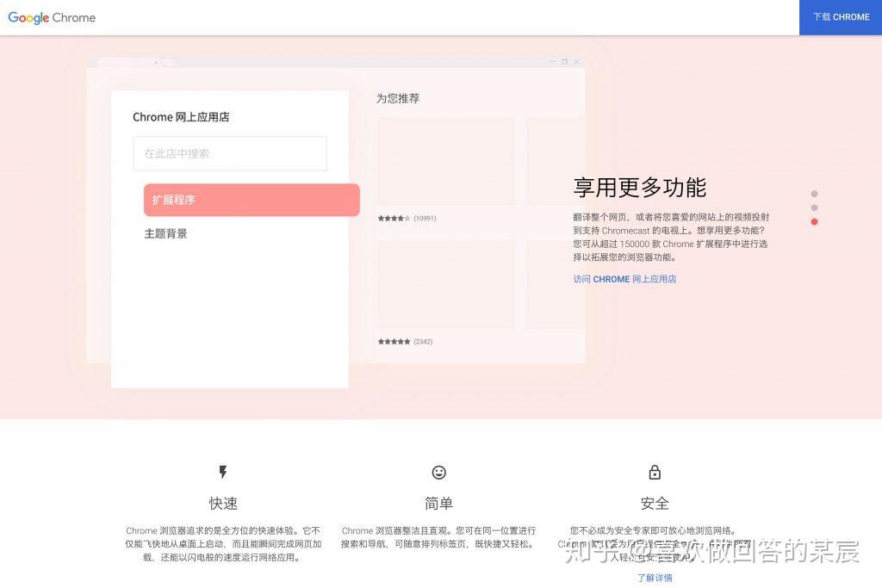Select the second carousel dot indicator
Viewport: 882px width, 588px height.
pos(814,207)
